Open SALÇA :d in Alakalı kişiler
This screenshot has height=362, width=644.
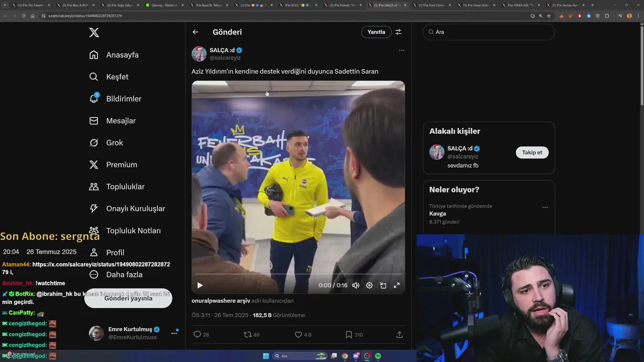coord(463,148)
